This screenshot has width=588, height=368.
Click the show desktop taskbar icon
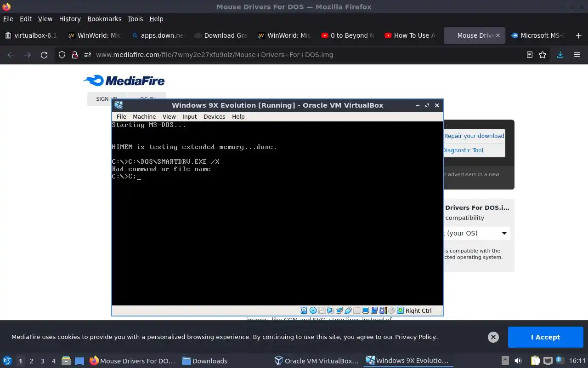click(x=79, y=361)
